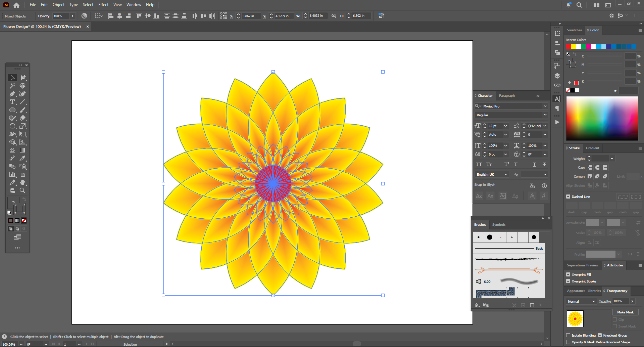Image resolution: width=644 pixels, height=347 pixels.
Task: Select the Type tool
Action: 12,102
